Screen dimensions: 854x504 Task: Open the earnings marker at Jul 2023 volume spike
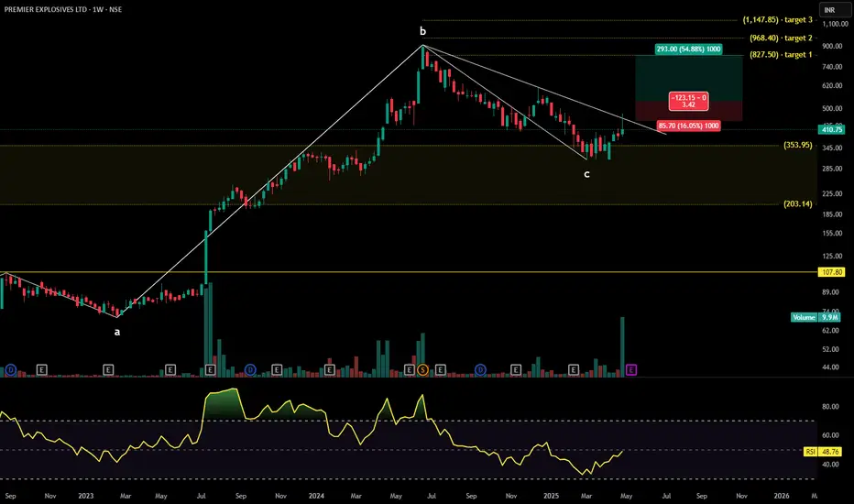coord(210,370)
